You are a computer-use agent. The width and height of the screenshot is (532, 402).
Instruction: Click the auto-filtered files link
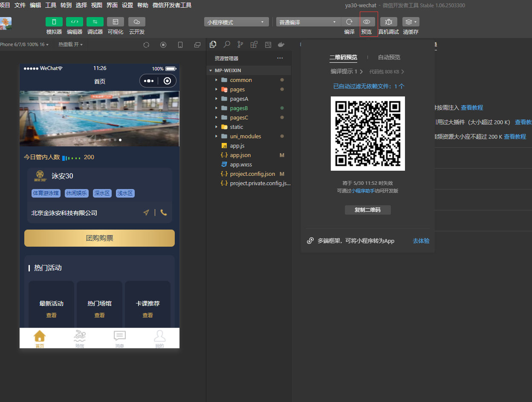tap(369, 86)
